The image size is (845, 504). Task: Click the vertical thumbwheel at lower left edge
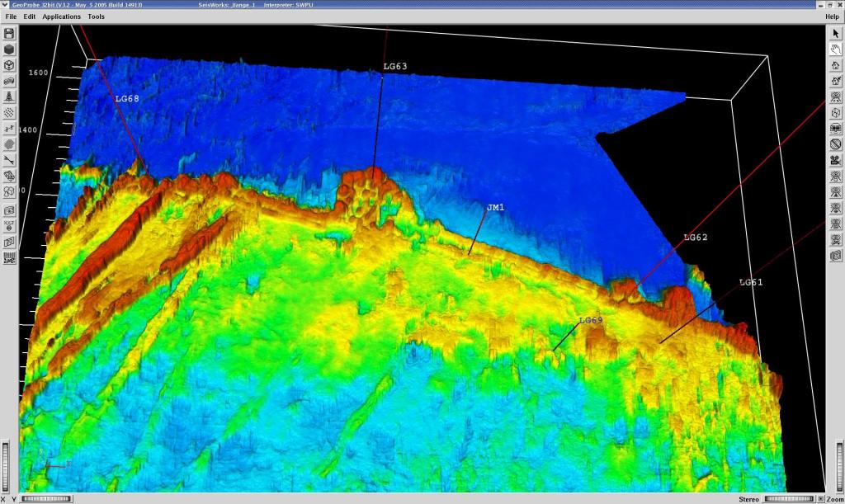point(6,466)
